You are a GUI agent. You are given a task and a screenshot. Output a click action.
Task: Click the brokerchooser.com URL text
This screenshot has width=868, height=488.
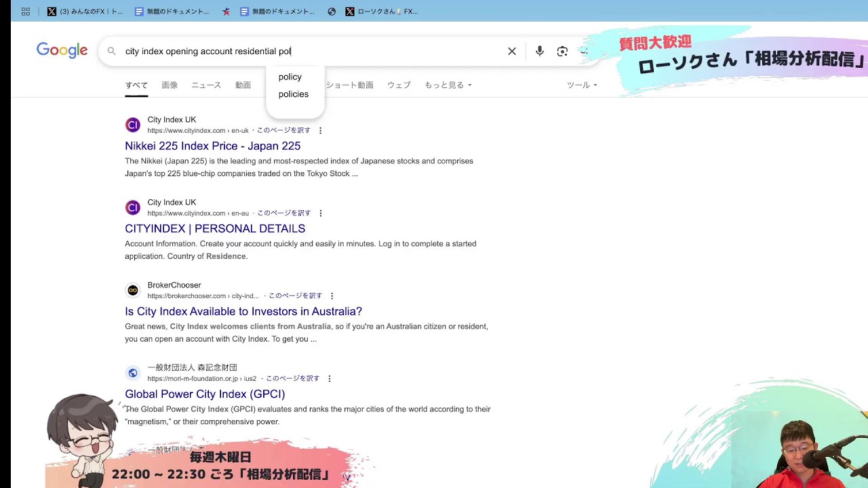pos(203,296)
